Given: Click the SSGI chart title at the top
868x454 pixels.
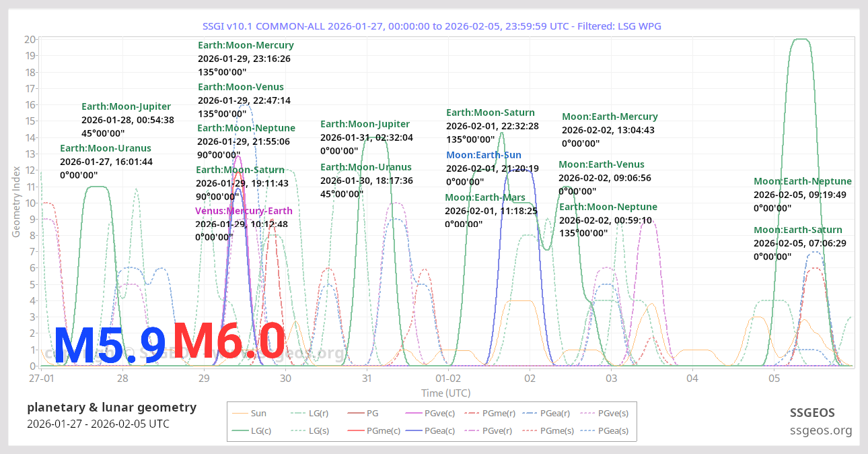Looking at the screenshot, I should click(433, 26).
